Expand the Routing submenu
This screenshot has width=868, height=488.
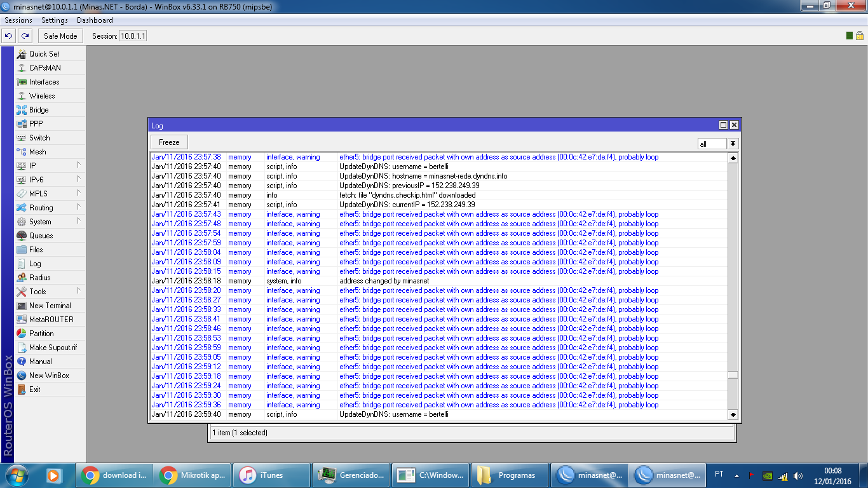coord(50,208)
